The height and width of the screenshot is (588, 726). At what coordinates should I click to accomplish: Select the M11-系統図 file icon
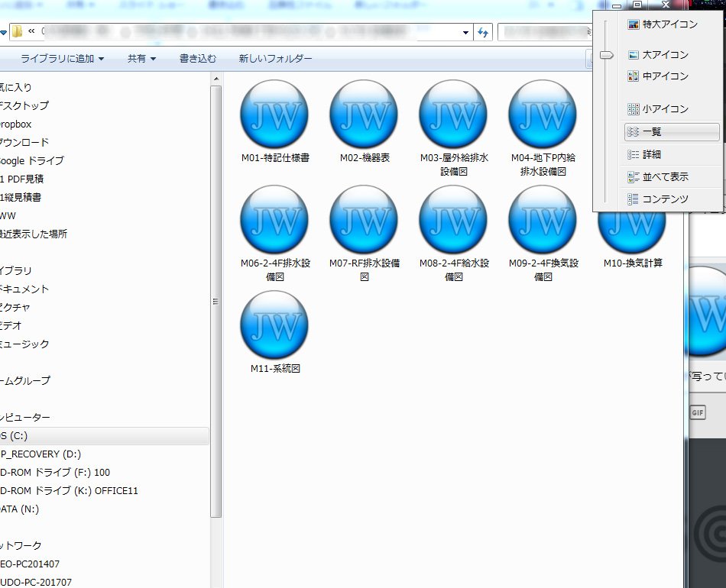(x=274, y=325)
